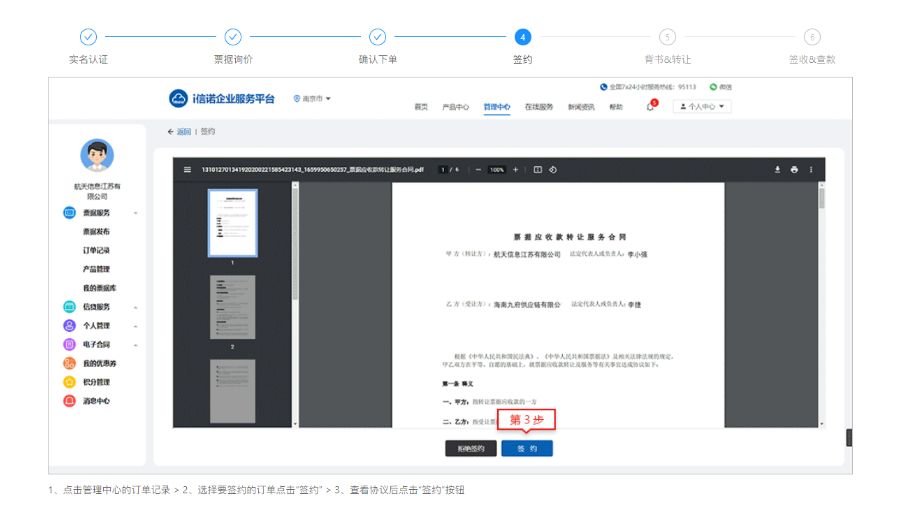Open the notification bell with red badge
This screenshot has height=520, width=900.
click(650, 106)
